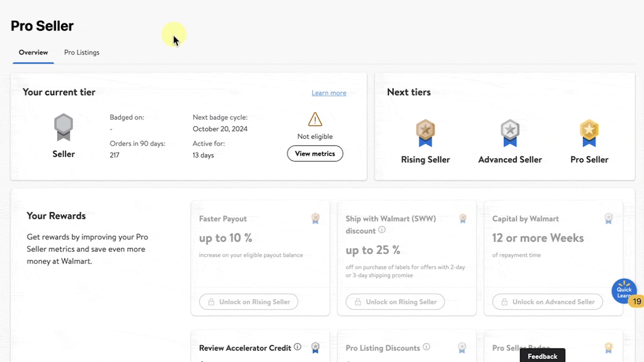Screen dimensions: 644x362
Task: Click the gold badge icon on Pro Seller Badge card
Action: 608,348
